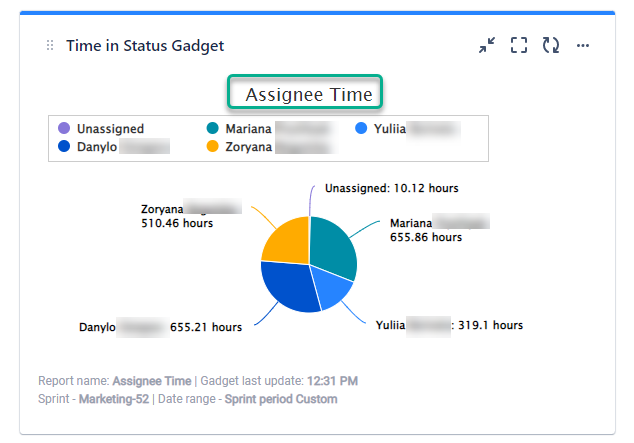Minimize the Time in Status Gadget
The width and height of the screenshot is (634, 443).
[487, 45]
